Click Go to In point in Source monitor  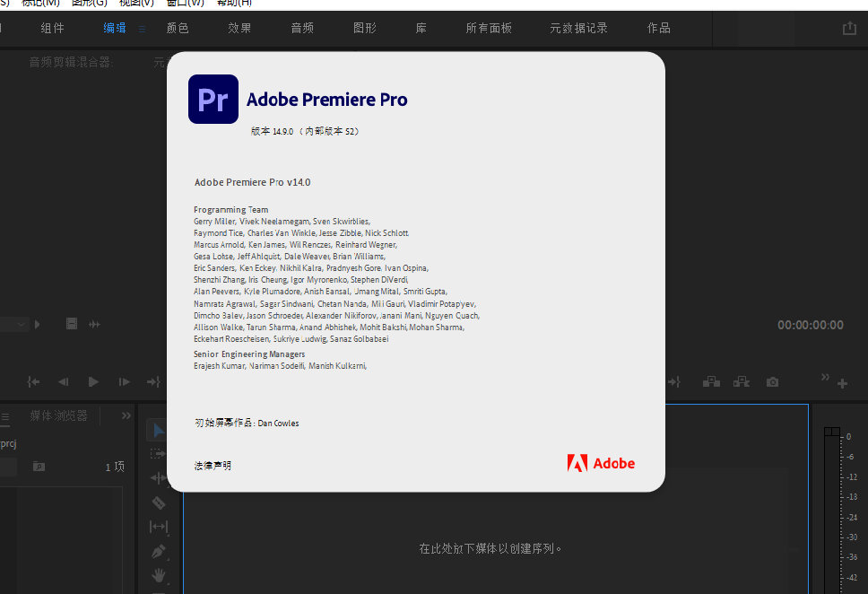(33, 381)
